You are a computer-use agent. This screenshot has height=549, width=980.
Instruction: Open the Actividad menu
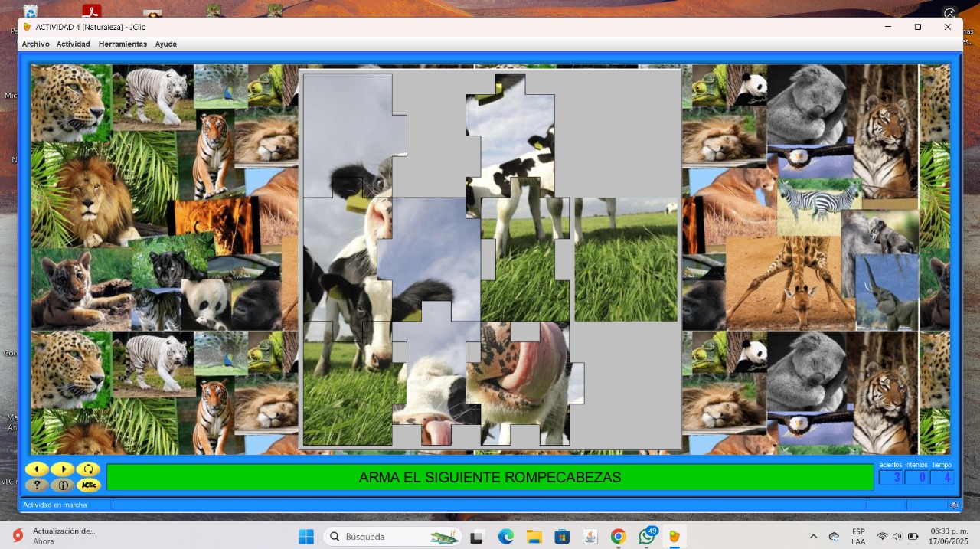[73, 44]
